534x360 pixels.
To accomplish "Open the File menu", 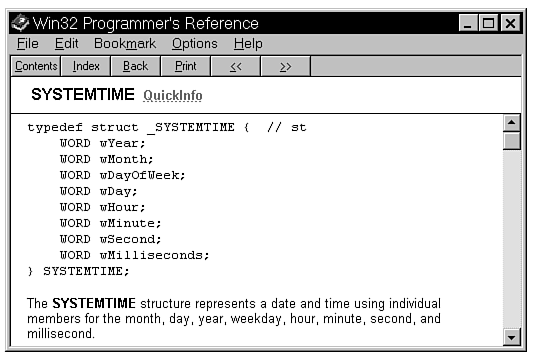I will pyautogui.click(x=28, y=44).
